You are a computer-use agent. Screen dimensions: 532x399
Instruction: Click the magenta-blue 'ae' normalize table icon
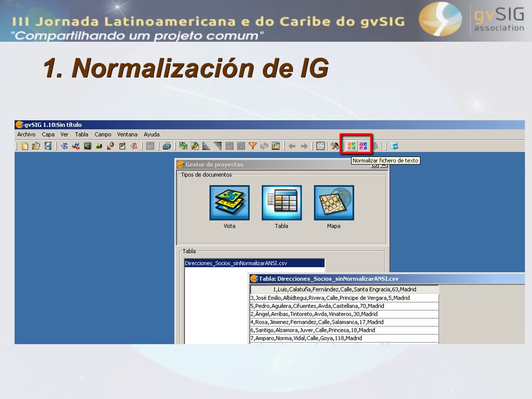coord(363,146)
